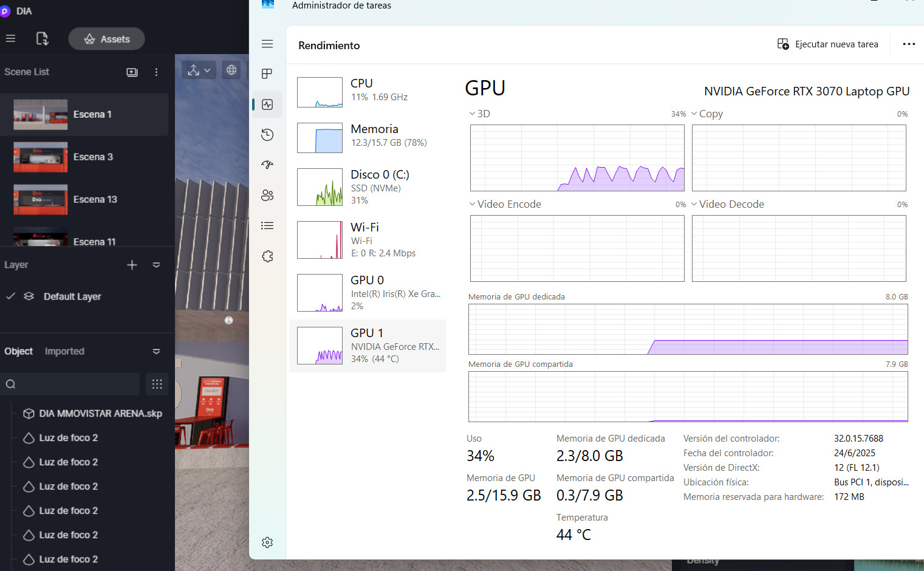924x571 pixels.
Task: Click the 44 °C temperature value
Action: [573, 535]
